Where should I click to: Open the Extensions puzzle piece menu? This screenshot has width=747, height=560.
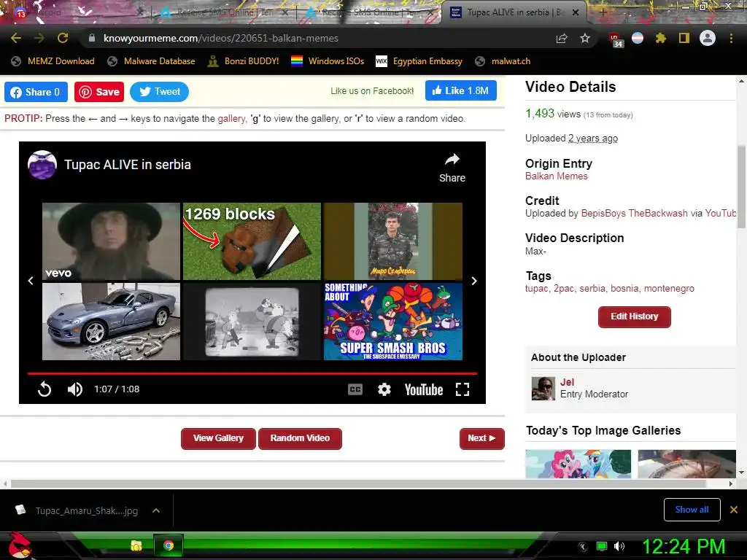point(661,38)
